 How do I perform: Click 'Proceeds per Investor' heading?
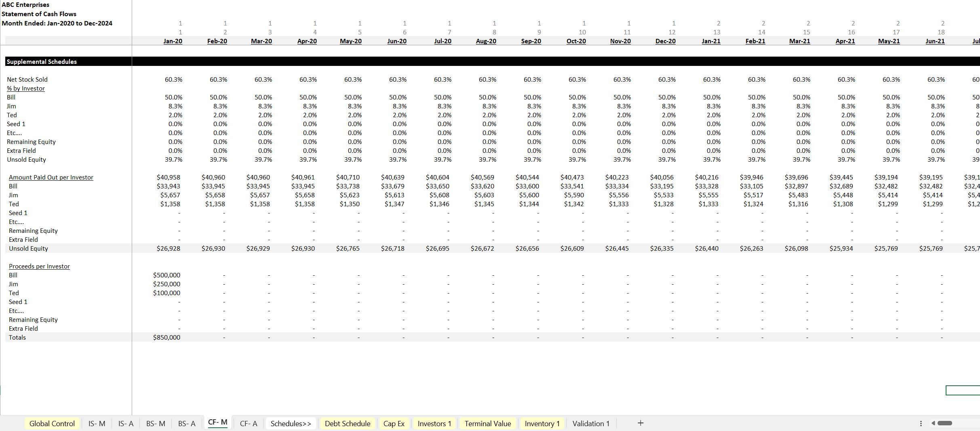click(x=39, y=266)
